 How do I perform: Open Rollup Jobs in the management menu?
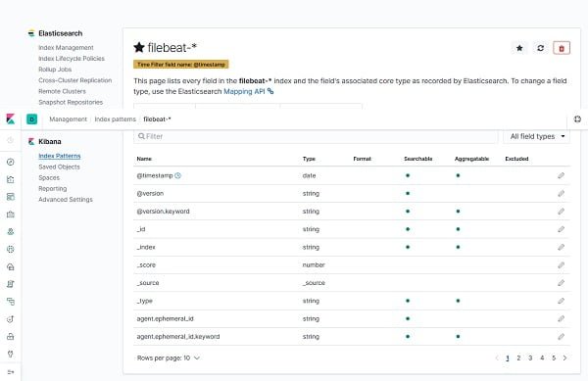[x=55, y=70]
